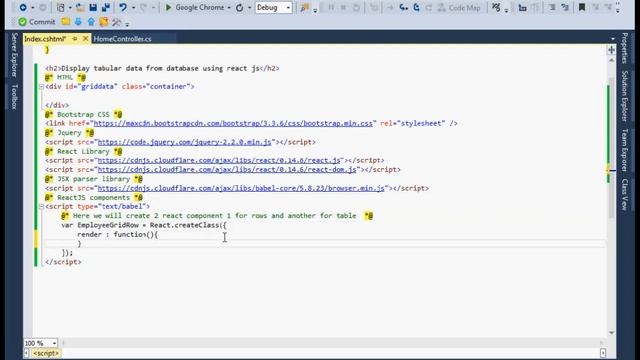Toggle the pin on the Index.cshtml tab
This screenshot has width=640, height=360.
(75, 38)
